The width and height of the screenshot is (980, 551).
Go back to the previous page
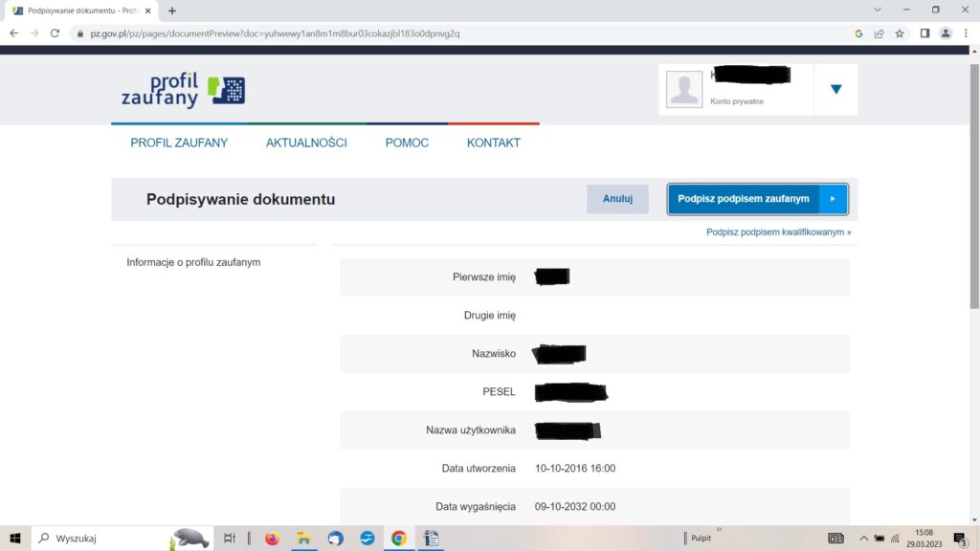pos(13,33)
